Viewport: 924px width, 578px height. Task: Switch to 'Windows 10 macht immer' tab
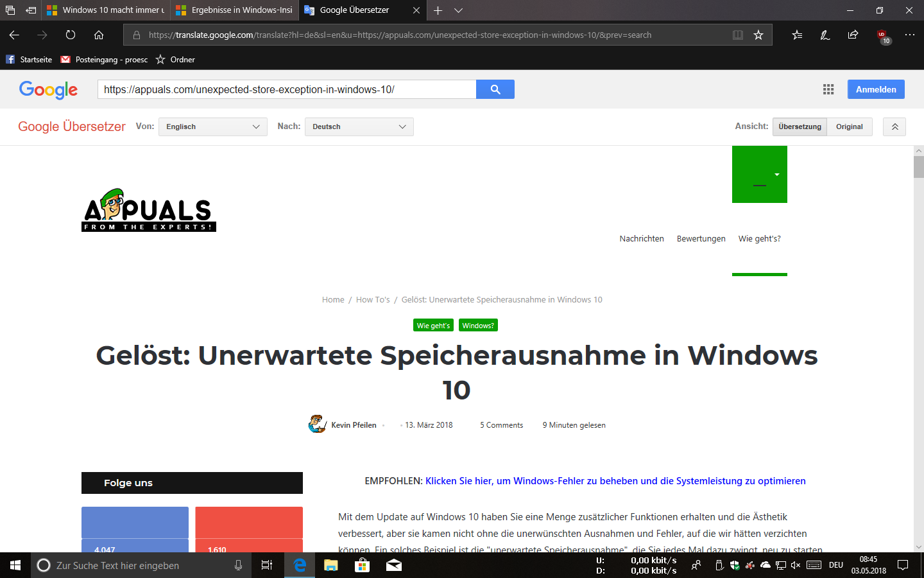[x=106, y=10]
